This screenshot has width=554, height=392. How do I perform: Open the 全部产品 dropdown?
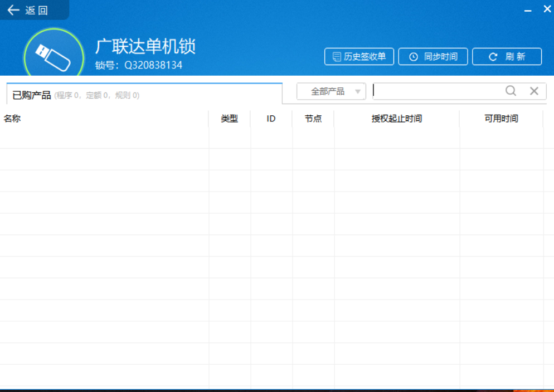click(x=331, y=91)
